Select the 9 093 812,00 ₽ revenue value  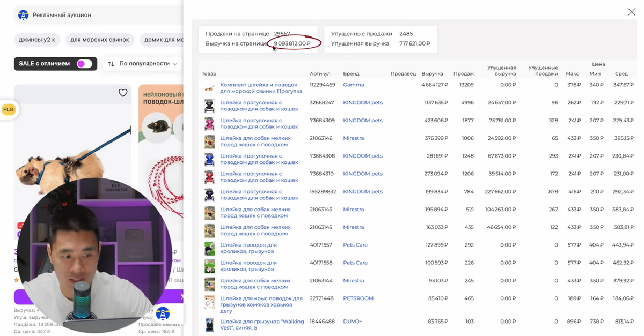(x=292, y=43)
